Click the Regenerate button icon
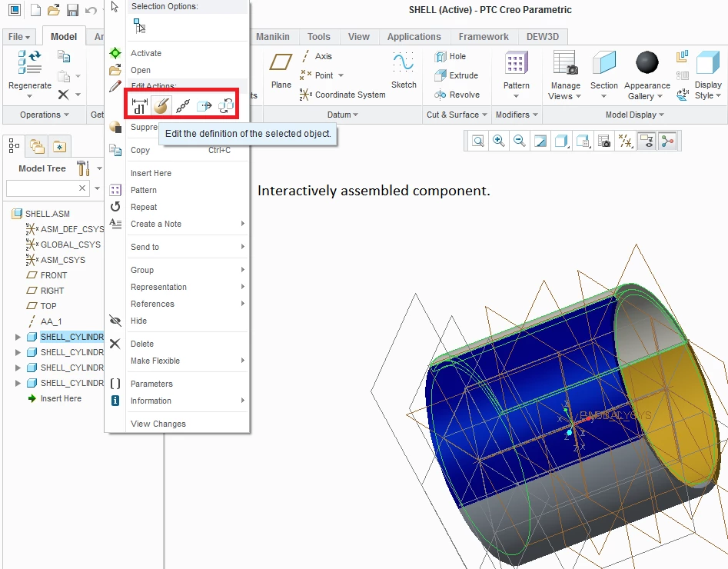Viewport: 728px width, 569px height. 29,62
